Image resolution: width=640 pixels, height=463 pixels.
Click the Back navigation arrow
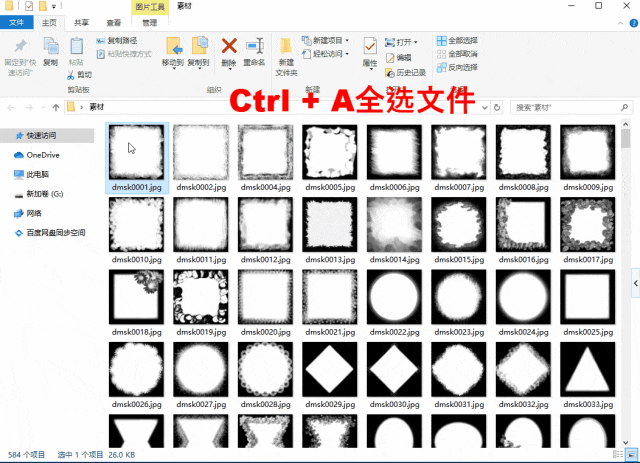click(x=11, y=107)
